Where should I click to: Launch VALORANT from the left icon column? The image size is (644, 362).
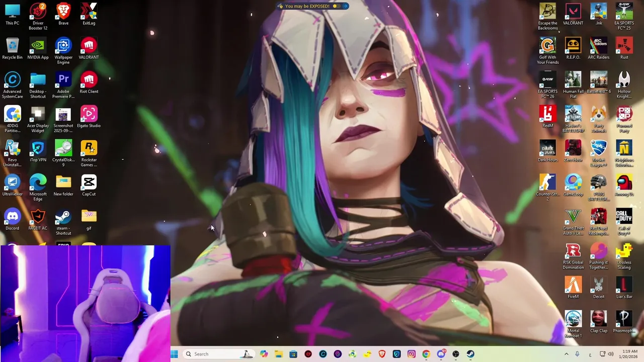point(89,48)
